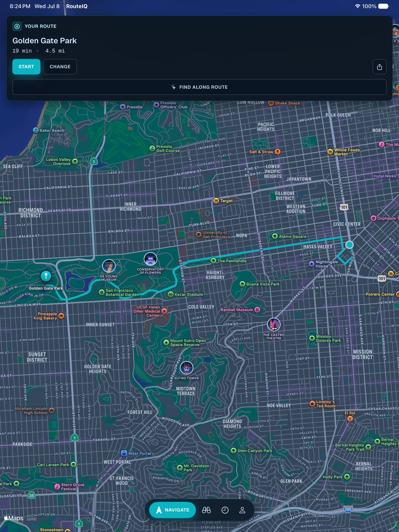Tap the RouteIQ app name in status bar

[x=77, y=6]
